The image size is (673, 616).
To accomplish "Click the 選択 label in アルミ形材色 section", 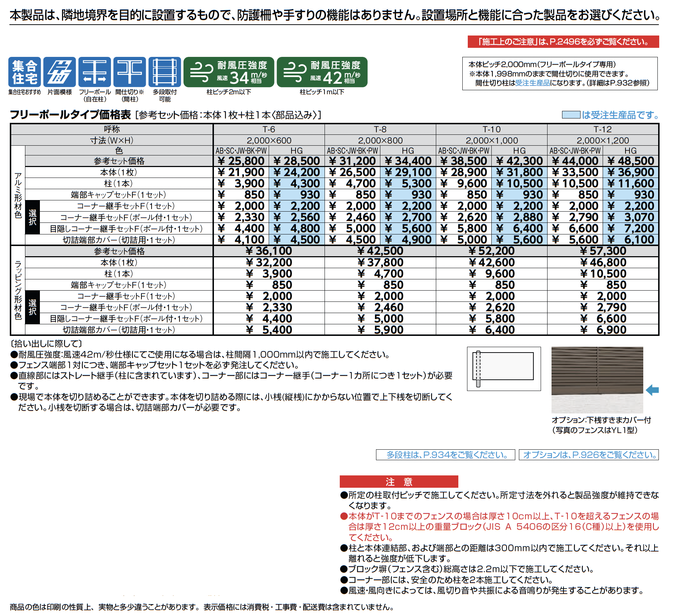I will pyautogui.click(x=33, y=217).
